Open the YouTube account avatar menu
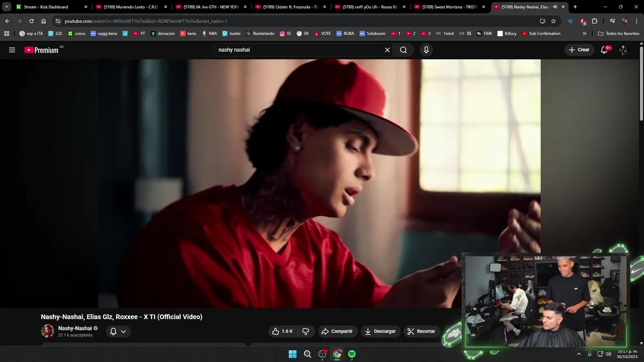Image resolution: width=644 pixels, height=362 pixels. click(x=623, y=50)
